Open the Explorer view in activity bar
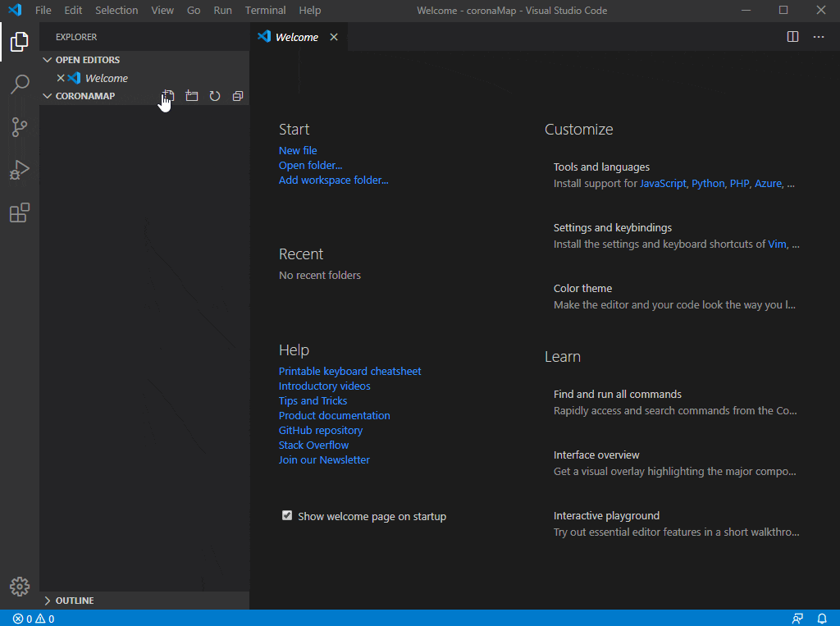 [20, 42]
